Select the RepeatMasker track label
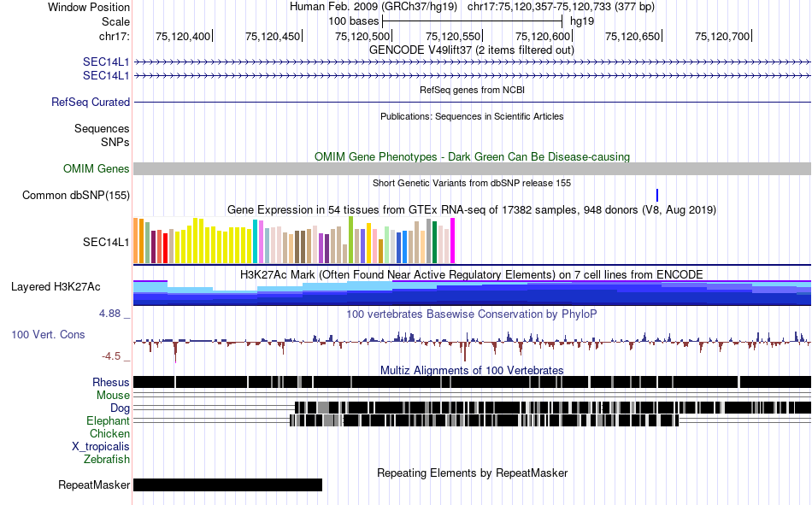The height and width of the screenshot is (505, 812). point(94,484)
